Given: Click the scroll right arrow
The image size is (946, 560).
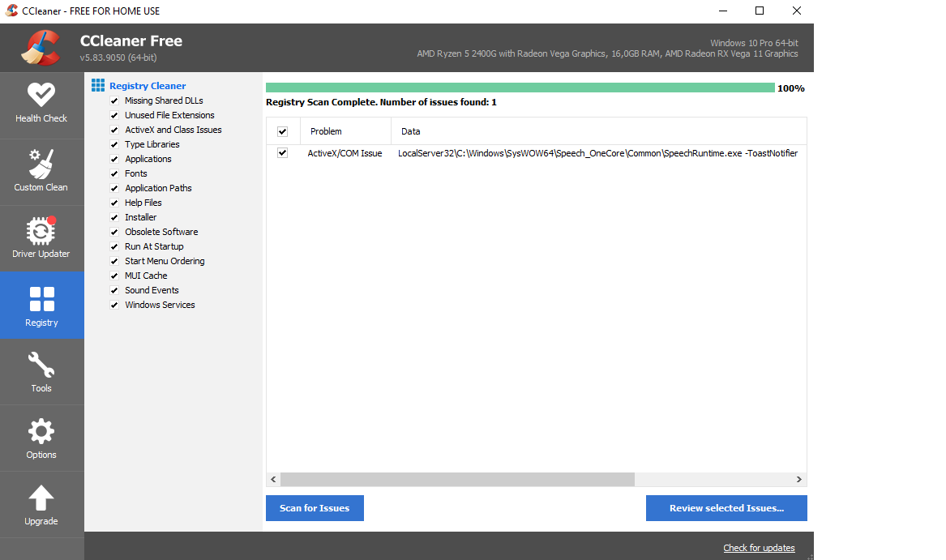Looking at the screenshot, I should 798,479.
